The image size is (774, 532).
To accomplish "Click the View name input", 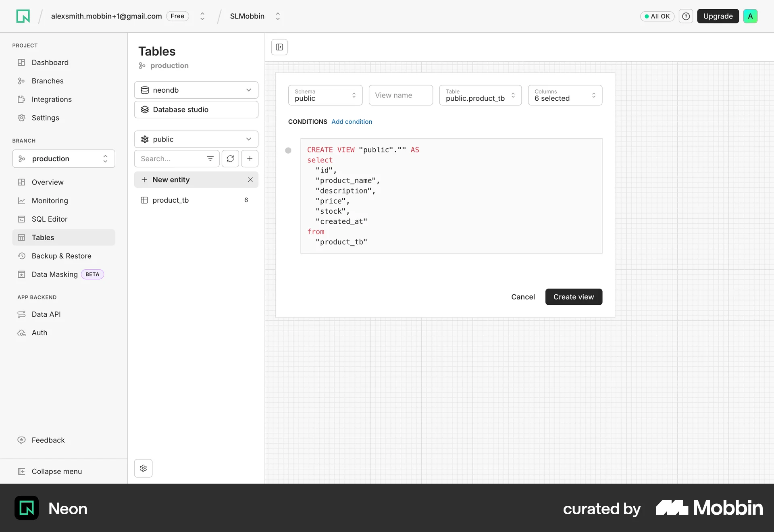I will coord(401,96).
